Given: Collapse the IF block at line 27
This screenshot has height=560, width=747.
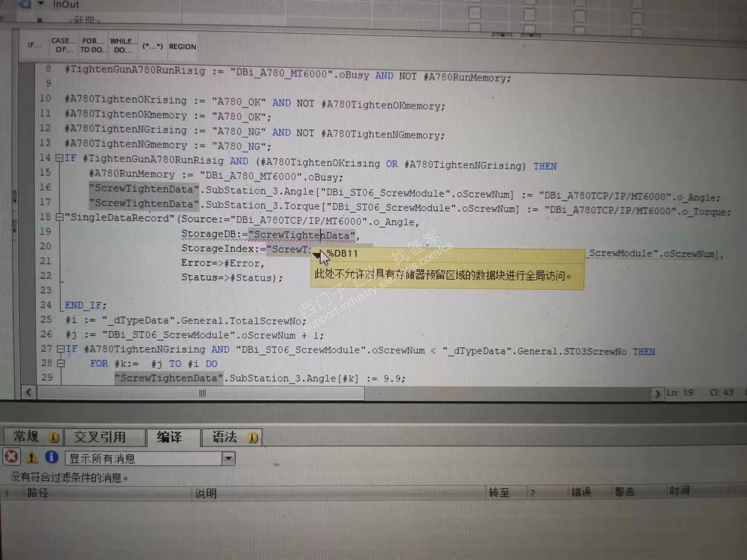Looking at the screenshot, I should pyautogui.click(x=60, y=349).
